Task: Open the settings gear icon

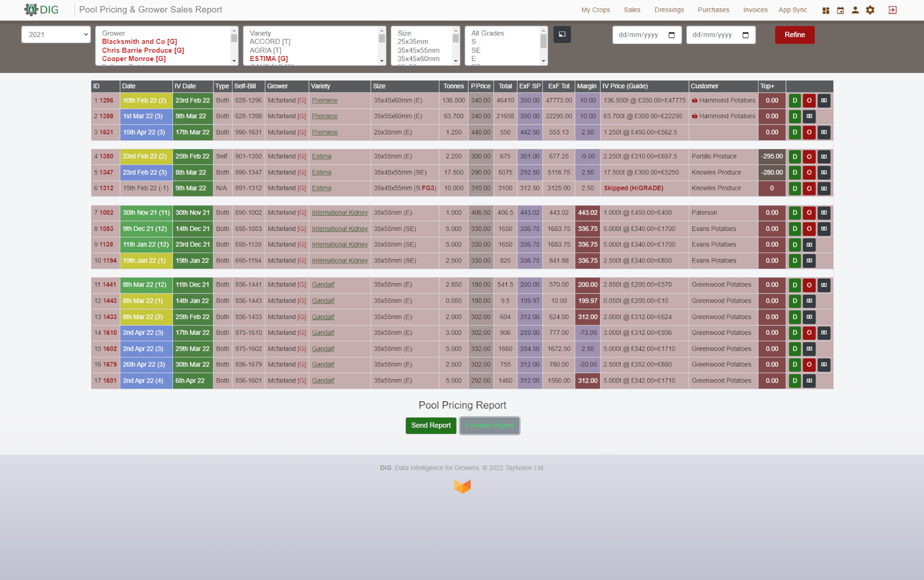Action: pos(870,10)
